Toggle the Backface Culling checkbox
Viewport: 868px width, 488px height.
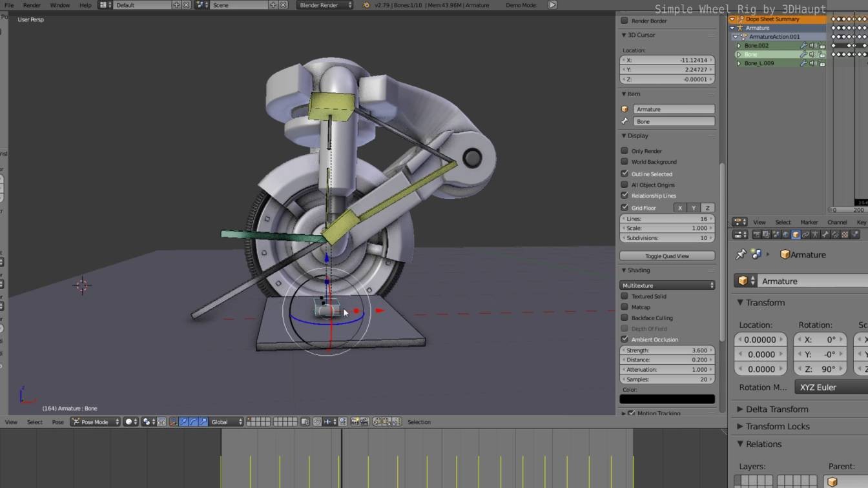[625, 318]
